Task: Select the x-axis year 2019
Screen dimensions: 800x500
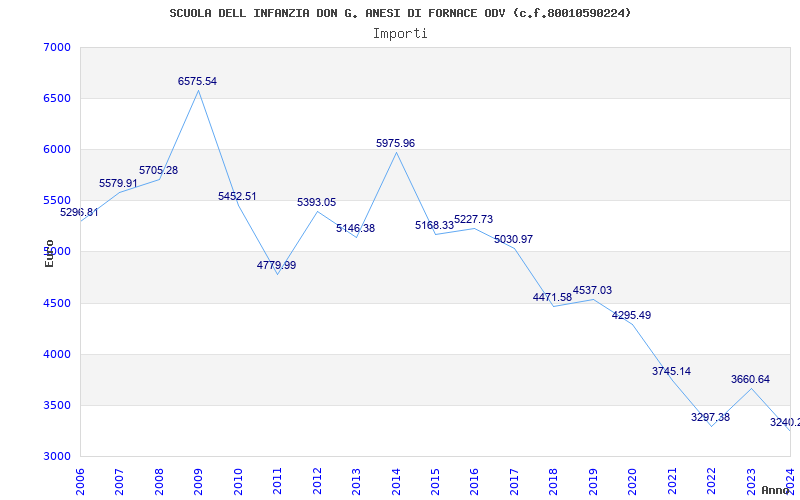Action: 593,482
